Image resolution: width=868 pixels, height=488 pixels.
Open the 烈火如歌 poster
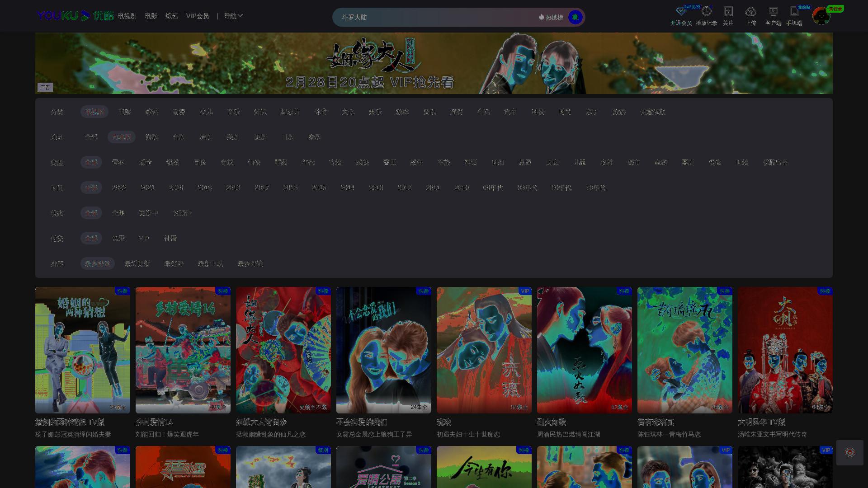tap(585, 350)
